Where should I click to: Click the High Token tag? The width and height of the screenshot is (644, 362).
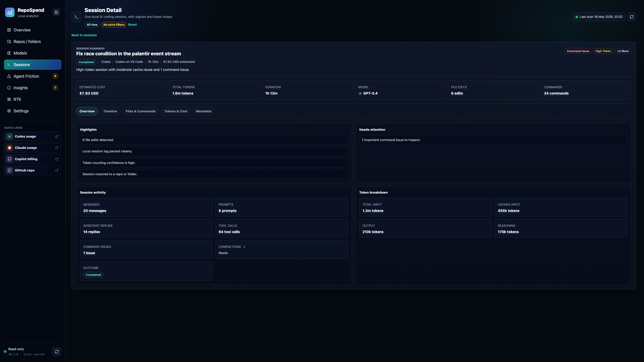603,51
